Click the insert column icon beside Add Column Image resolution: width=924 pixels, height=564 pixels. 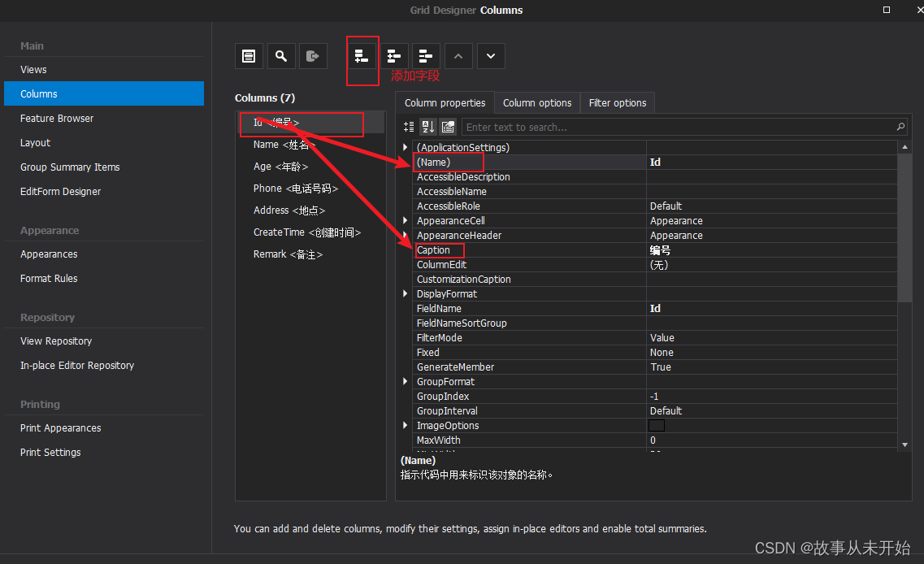click(x=394, y=55)
